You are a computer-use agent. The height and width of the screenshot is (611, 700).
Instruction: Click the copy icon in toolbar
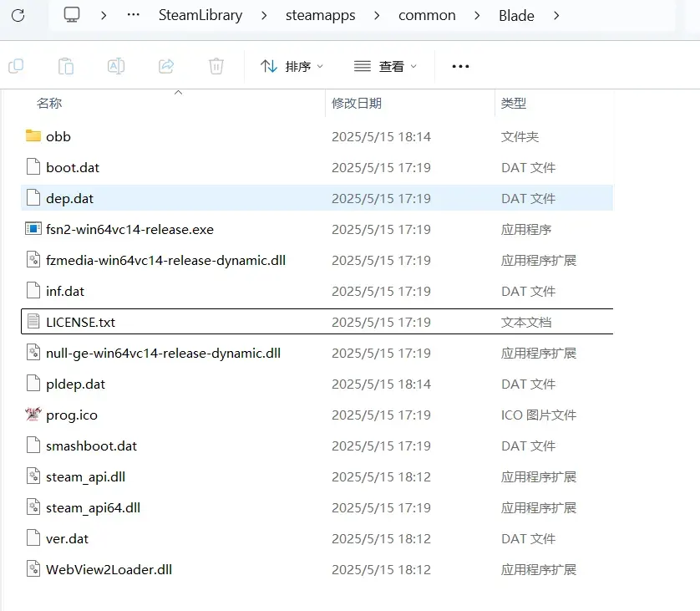point(16,67)
